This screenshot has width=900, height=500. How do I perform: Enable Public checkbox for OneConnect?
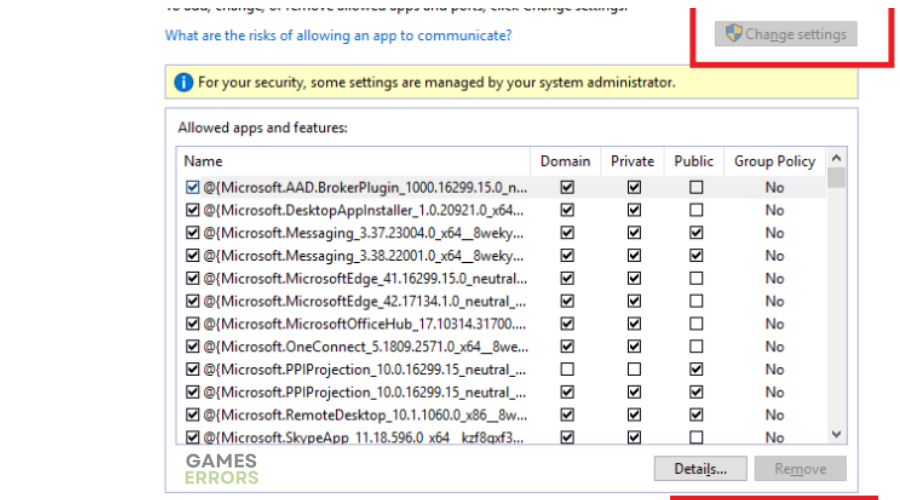tap(696, 347)
